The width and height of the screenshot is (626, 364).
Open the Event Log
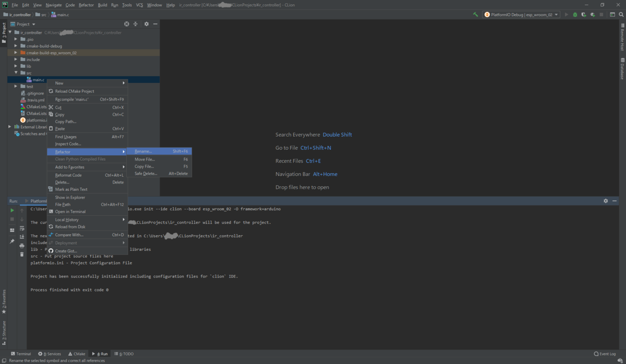coord(605,354)
